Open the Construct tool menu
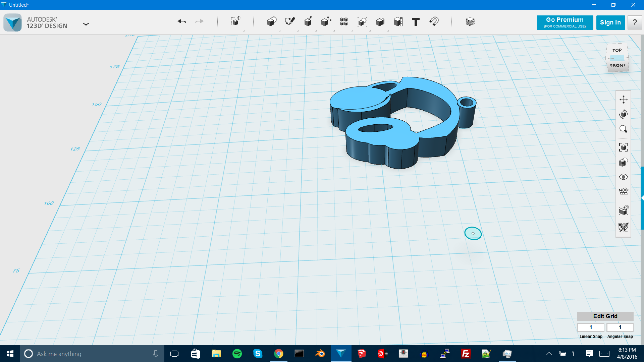This screenshot has width=644, height=362. pos(308,22)
